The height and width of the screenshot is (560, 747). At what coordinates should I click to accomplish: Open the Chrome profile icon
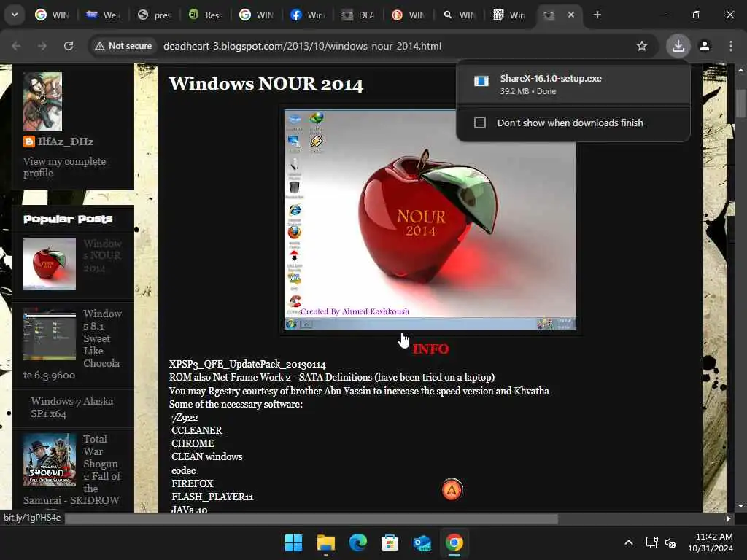pyautogui.click(x=705, y=46)
